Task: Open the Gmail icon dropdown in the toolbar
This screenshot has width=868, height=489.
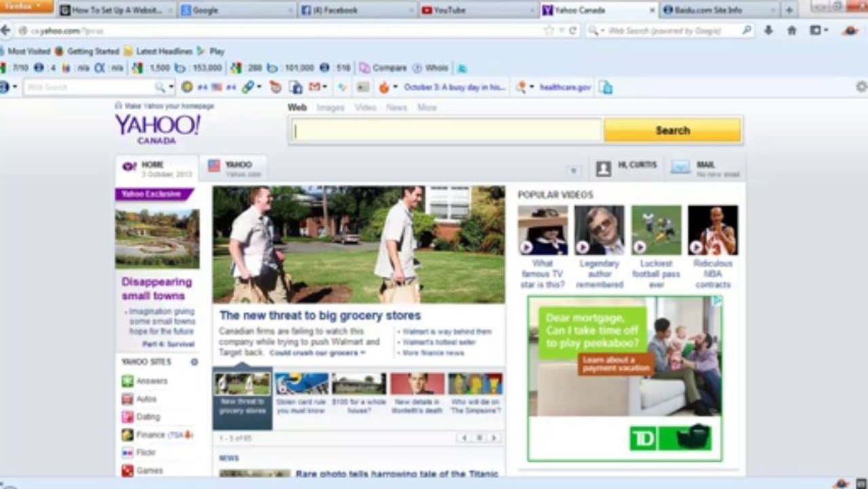Action: (x=318, y=87)
